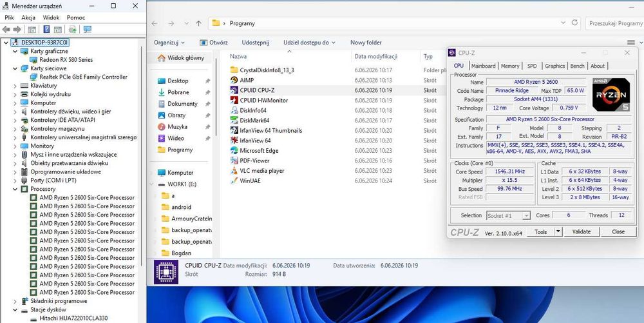Collapse the Stacje dysków node
This screenshot has height=323, width=644.
(15, 310)
